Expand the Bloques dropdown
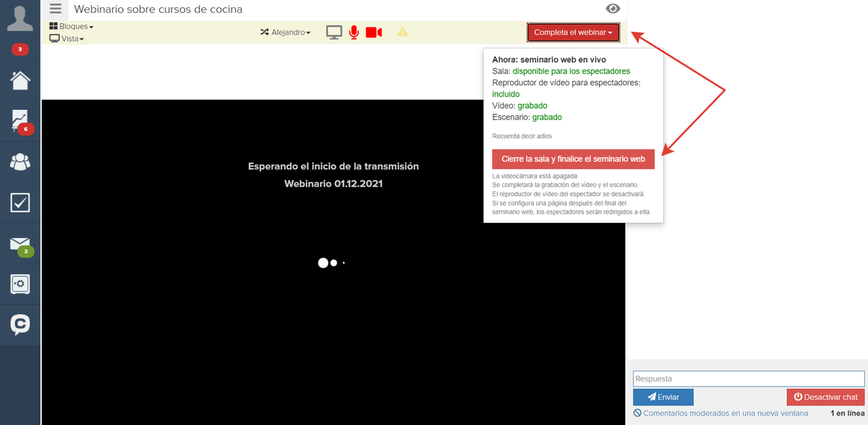This screenshot has width=868, height=425. [72, 26]
